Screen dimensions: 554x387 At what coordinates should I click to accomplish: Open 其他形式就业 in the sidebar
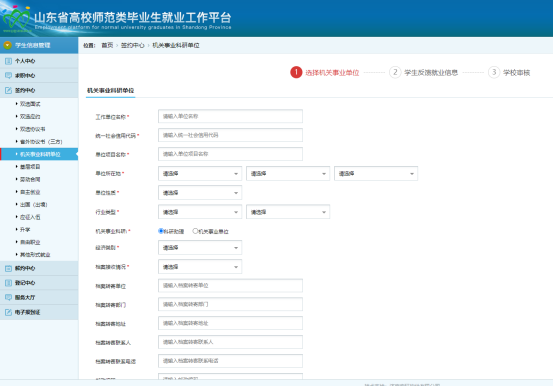click(x=35, y=255)
